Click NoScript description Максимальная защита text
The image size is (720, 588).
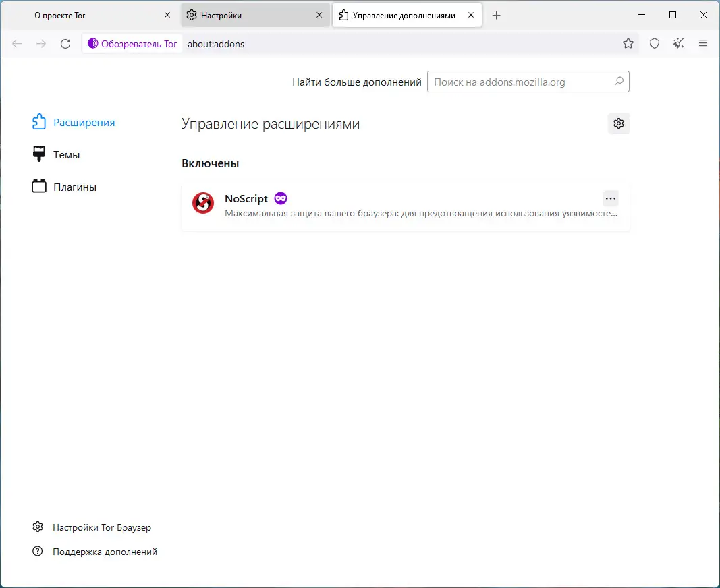[421, 214]
